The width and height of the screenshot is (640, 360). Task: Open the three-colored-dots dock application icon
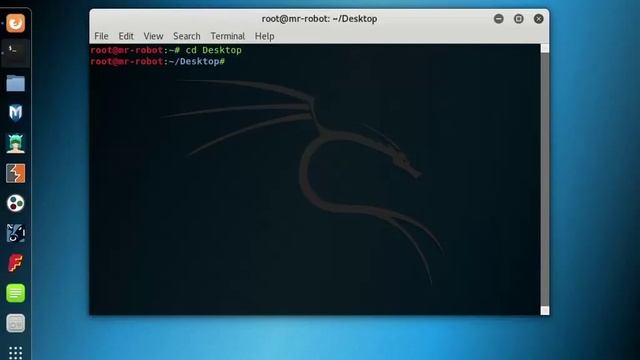[x=16, y=203]
